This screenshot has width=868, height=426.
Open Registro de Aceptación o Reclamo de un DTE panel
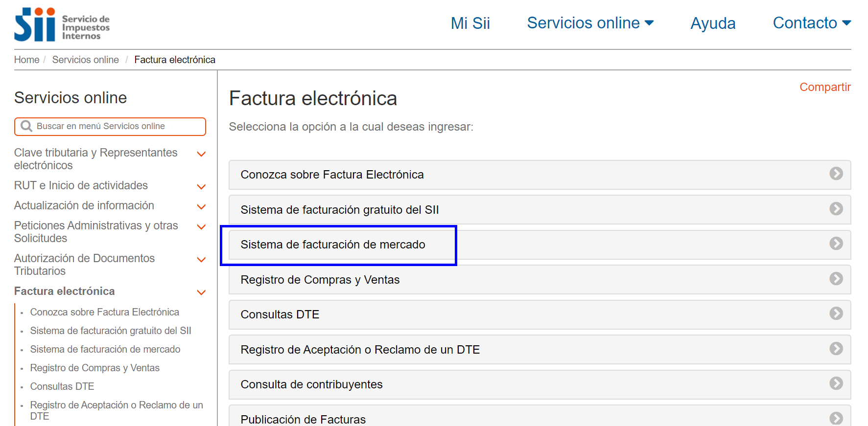(360, 350)
